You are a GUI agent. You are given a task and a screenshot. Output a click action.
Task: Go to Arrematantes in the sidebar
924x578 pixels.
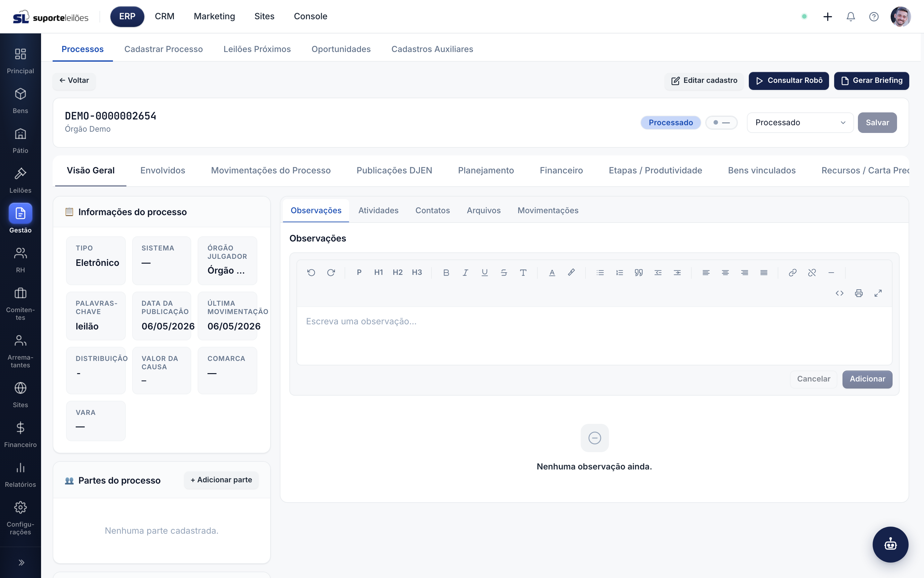(21, 351)
